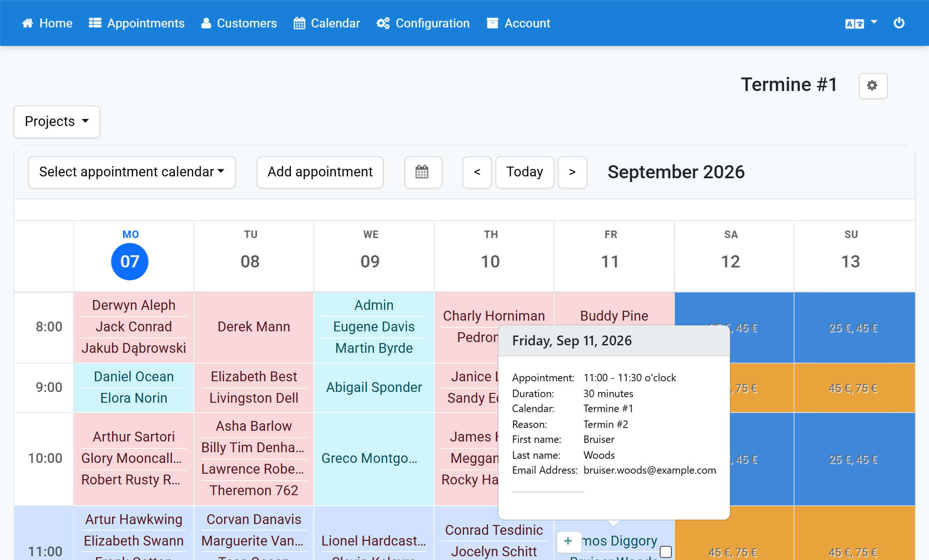Go to the next week arrow
Screen dimensions: 929x560
[x=572, y=172]
